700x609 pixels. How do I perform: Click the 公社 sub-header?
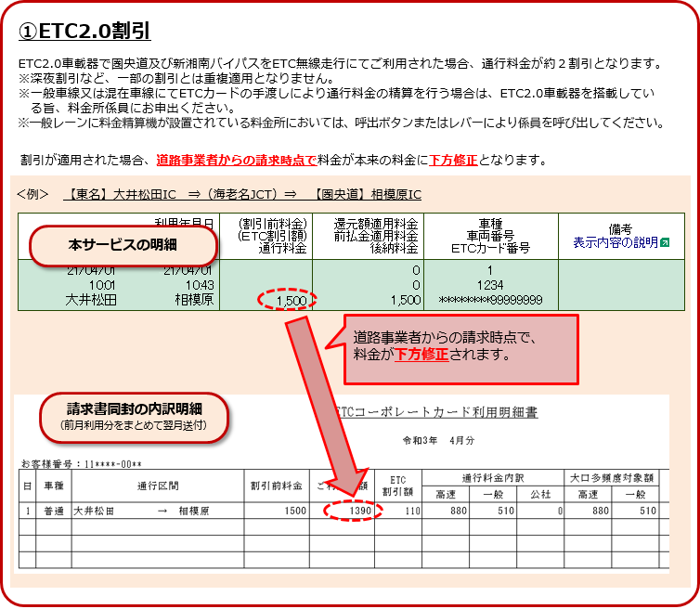coord(540,494)
